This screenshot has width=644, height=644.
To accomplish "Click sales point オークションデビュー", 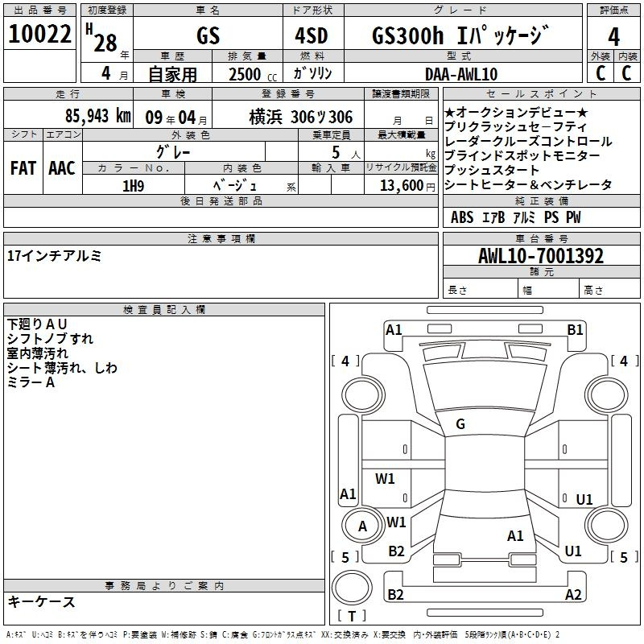I will pos(516,112).
